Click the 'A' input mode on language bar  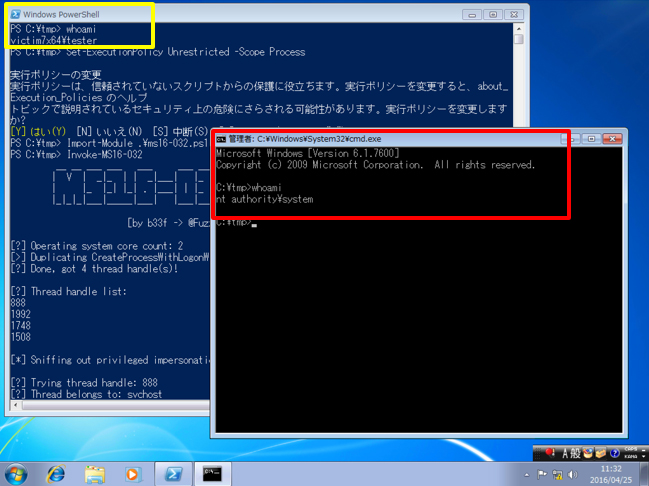point(565,454)
